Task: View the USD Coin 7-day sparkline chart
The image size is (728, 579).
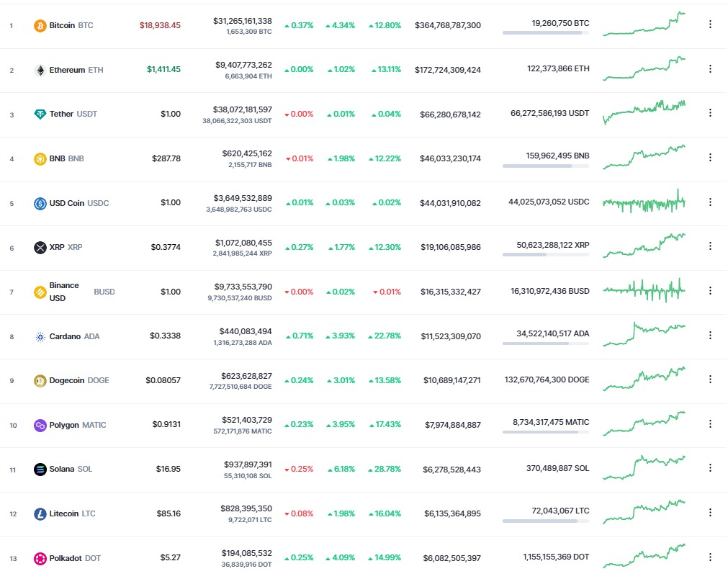Action: 644,202
